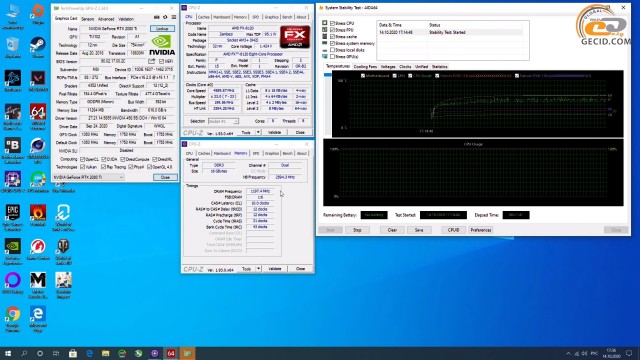Viewport: 640px width, 360px height.
Task: Toggle Stress cache checkbox
Action: coord(332,37)
